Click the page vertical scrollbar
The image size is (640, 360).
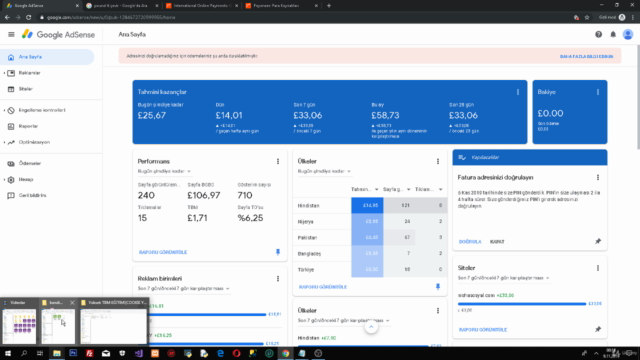(x=638, y=98)
